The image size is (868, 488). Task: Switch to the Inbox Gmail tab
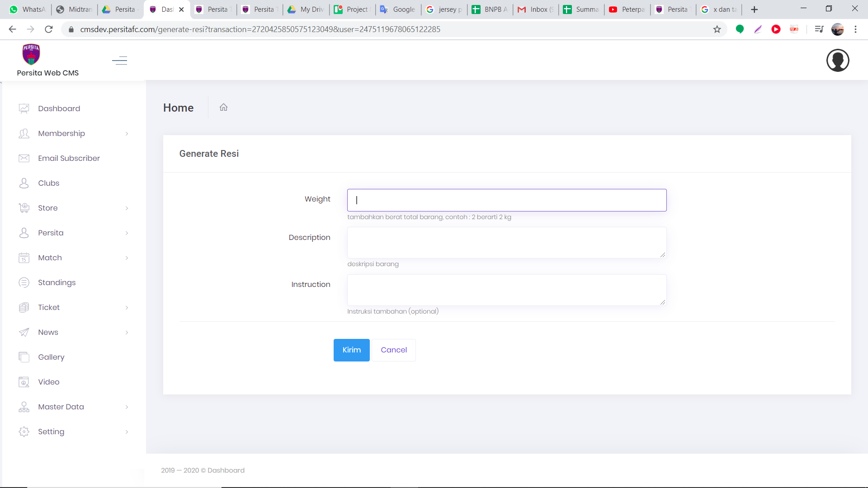pos(535,9)
